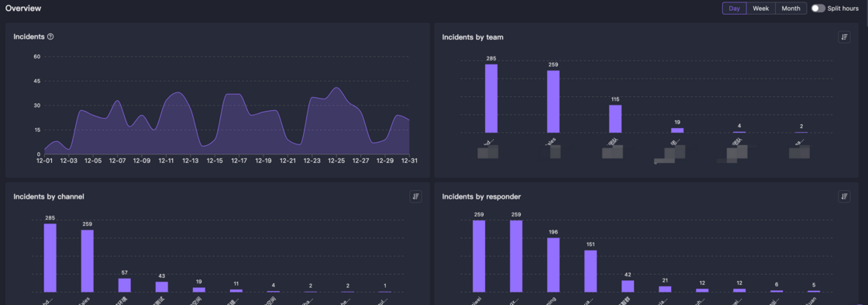Select the 21 bar in Incidents by responder
Viewport: 868px width, 305px height.
[x=665, y=289]
